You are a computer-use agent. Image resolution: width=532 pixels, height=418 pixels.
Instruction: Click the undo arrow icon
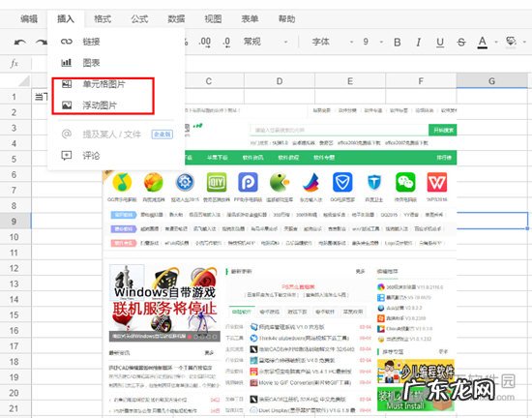(x=19, y=42)
